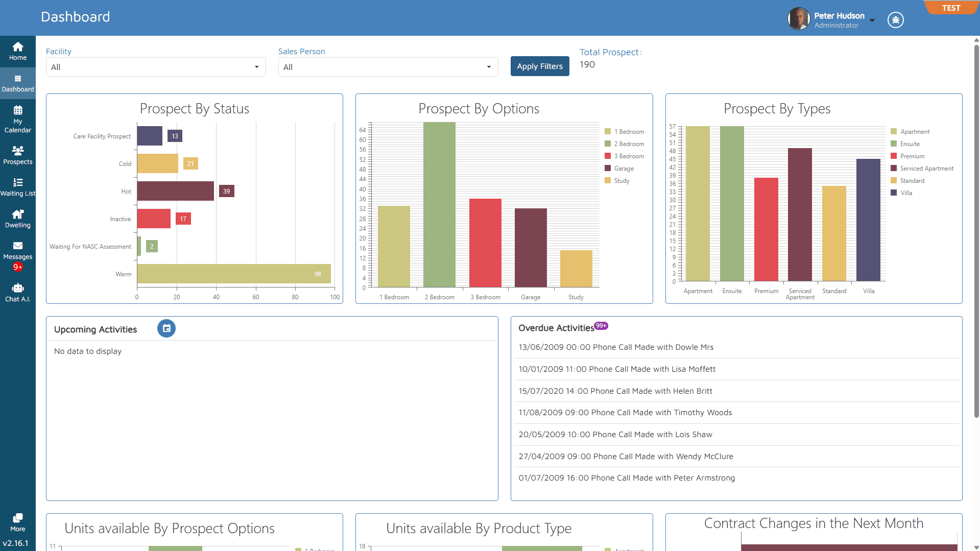This screenshot has width=980, height=551.
Task: Click the Villa legend color swatch
Action: 894,193
